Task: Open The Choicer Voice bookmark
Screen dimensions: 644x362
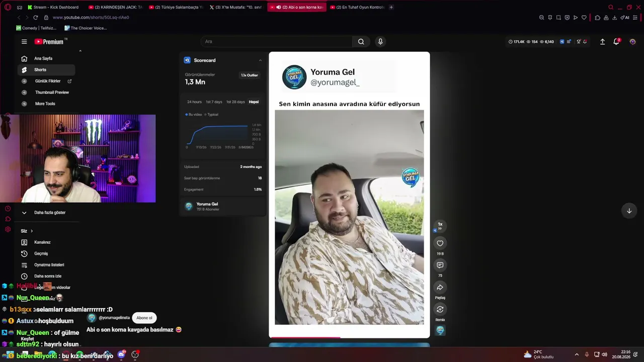Action: [x=86, y=28]
